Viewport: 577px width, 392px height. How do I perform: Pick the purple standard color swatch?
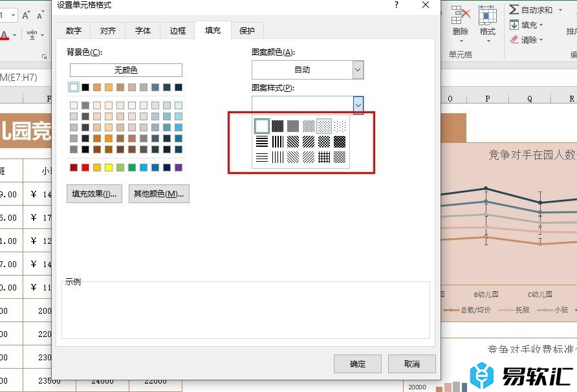tap(179, 168)
